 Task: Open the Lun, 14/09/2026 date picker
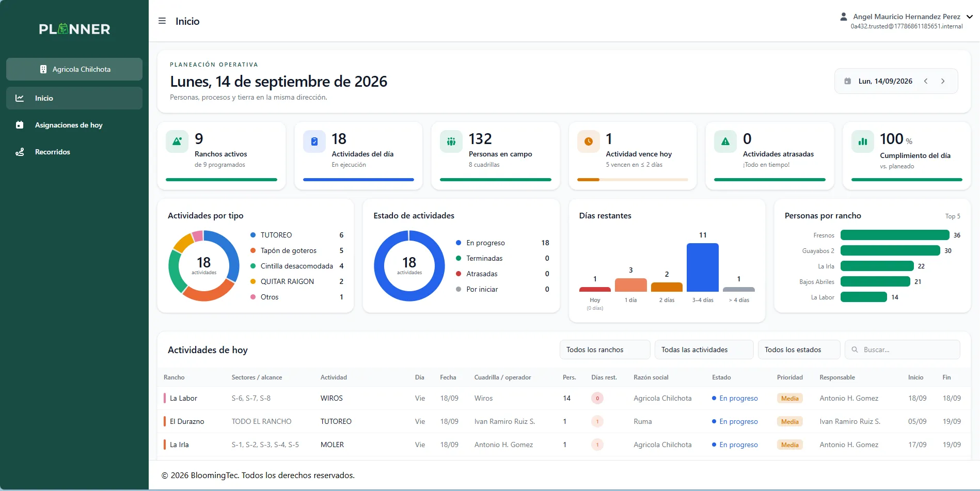tap(885, 81)
